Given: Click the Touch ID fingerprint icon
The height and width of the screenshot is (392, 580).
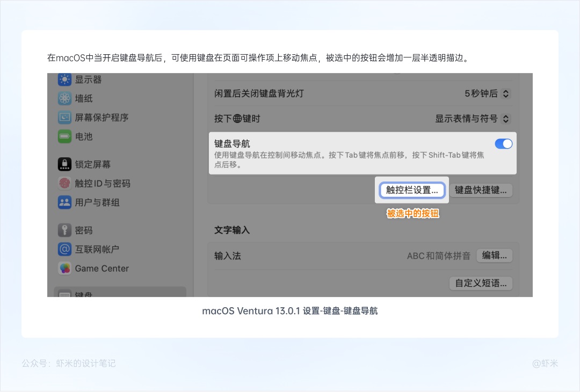Looking at the screenshot, I should [65, 184].
